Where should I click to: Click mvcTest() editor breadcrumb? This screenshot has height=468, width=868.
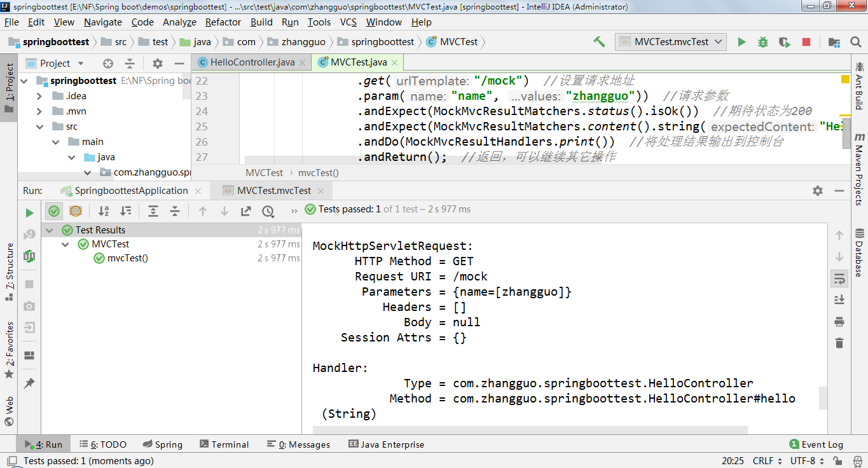[x=319, y=173]
